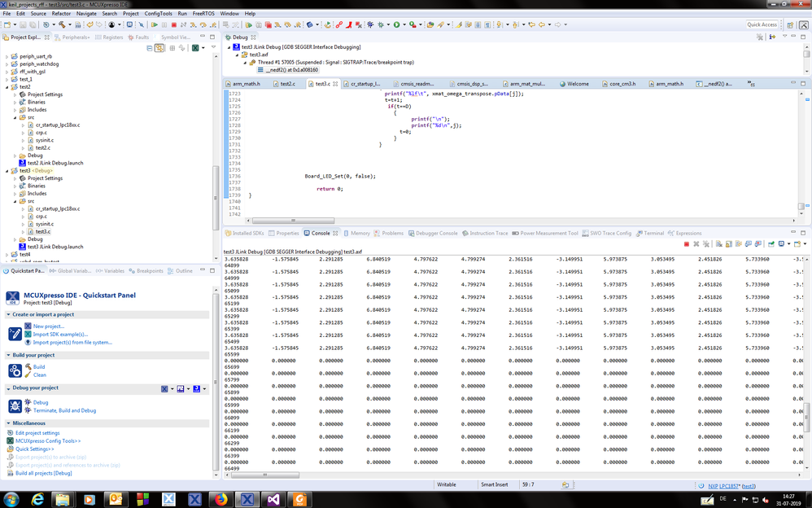Click the green bug Debug icon in toolbar
Image resolution: width=812 pixels, height=508 pixels.
tap(380, 24)
